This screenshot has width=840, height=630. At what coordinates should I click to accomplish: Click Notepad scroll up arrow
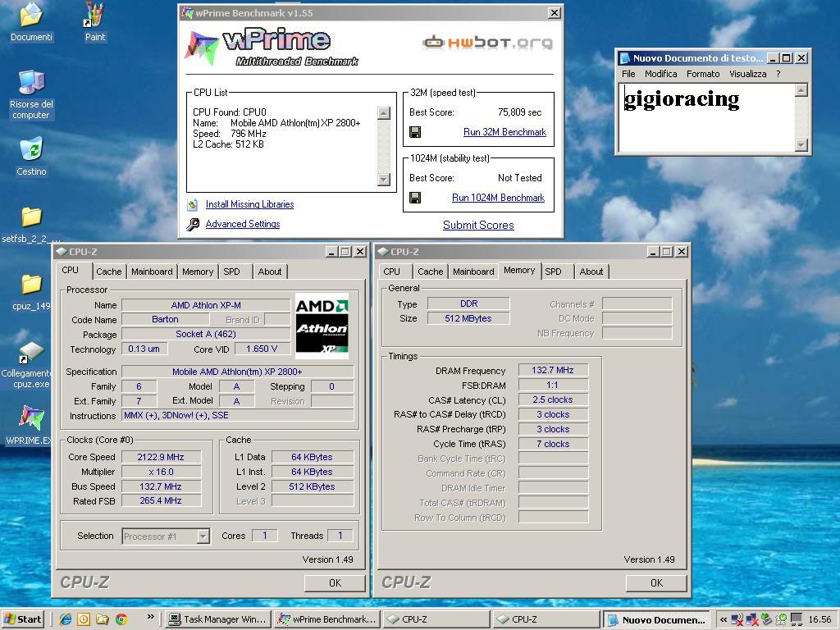[x=801, y=90]
